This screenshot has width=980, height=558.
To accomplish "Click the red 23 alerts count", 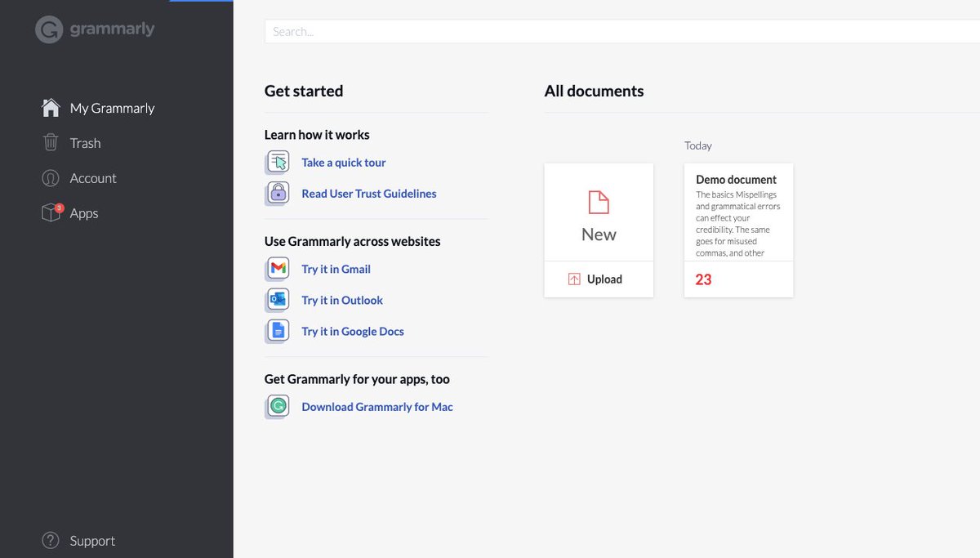I will coord(704,279).
